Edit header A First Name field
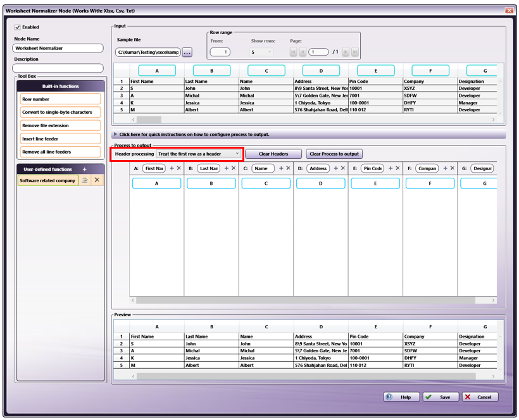 [x=154, y=168]
